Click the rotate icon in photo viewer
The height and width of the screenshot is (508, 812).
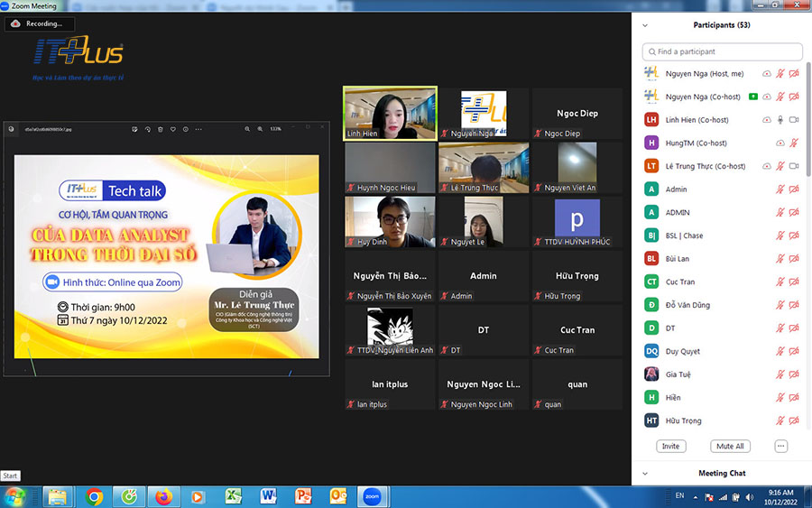point(147,129)
